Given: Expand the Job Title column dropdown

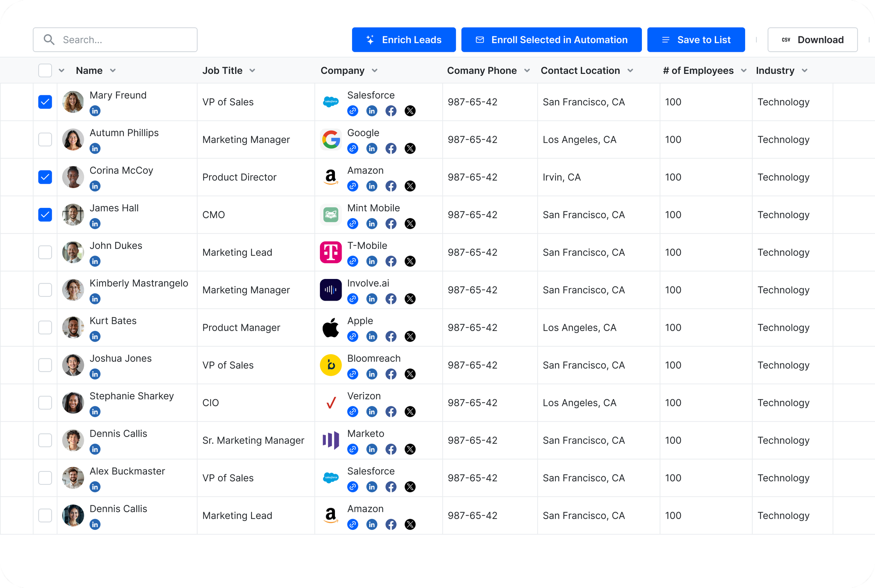Looking at the screenshot, I should pyautogui.click(x=252, y=70).
